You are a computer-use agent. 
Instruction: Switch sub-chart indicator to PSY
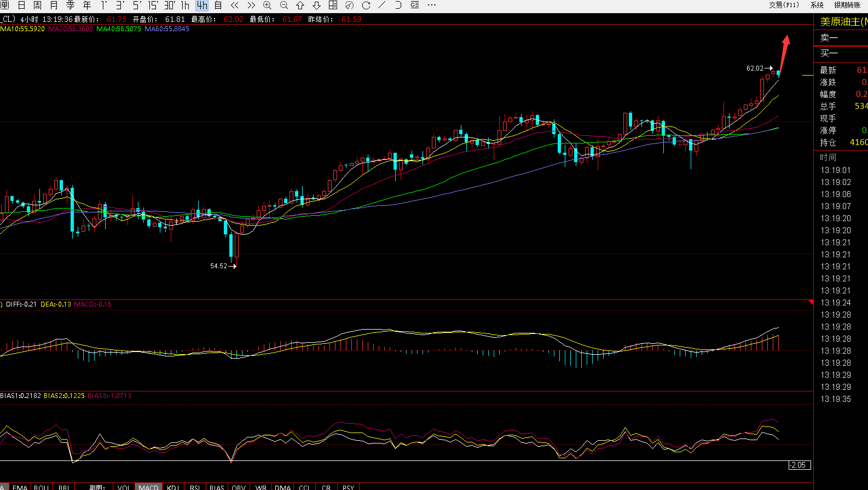point(349,487)
